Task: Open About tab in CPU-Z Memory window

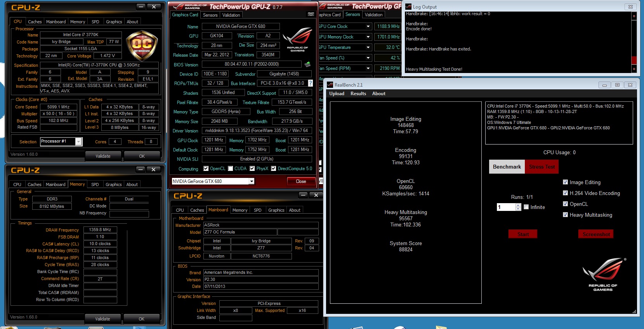Action: [132, 185]
